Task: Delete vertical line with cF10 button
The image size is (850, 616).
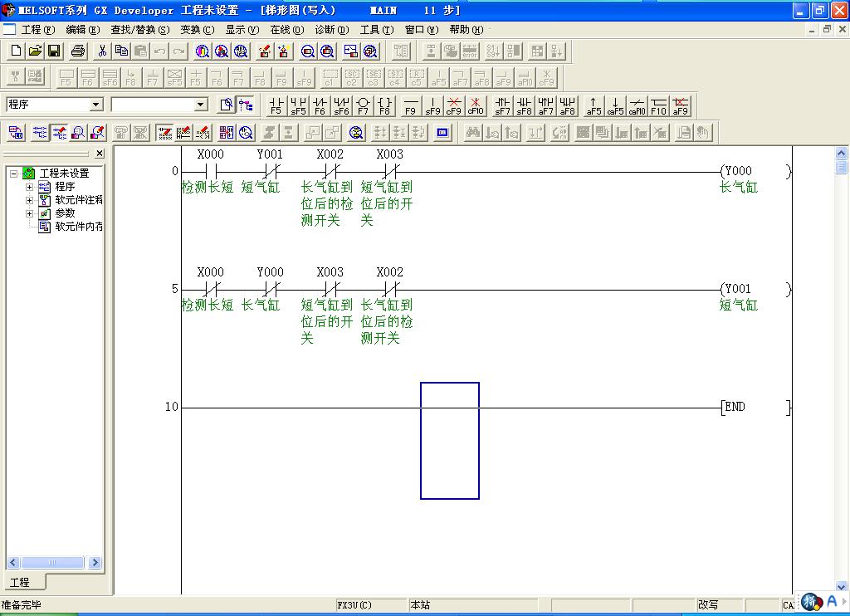Action: tap(475, 105)
